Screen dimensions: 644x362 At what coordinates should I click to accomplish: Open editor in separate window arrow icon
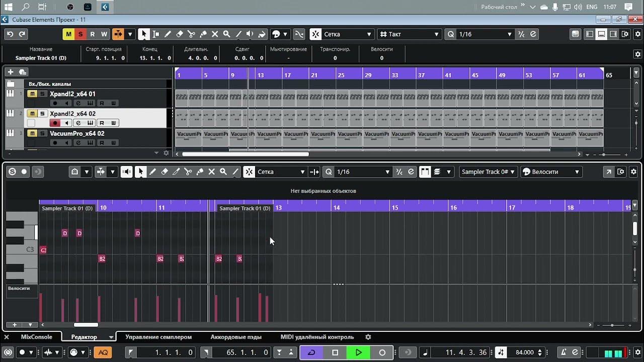point(609,172)
